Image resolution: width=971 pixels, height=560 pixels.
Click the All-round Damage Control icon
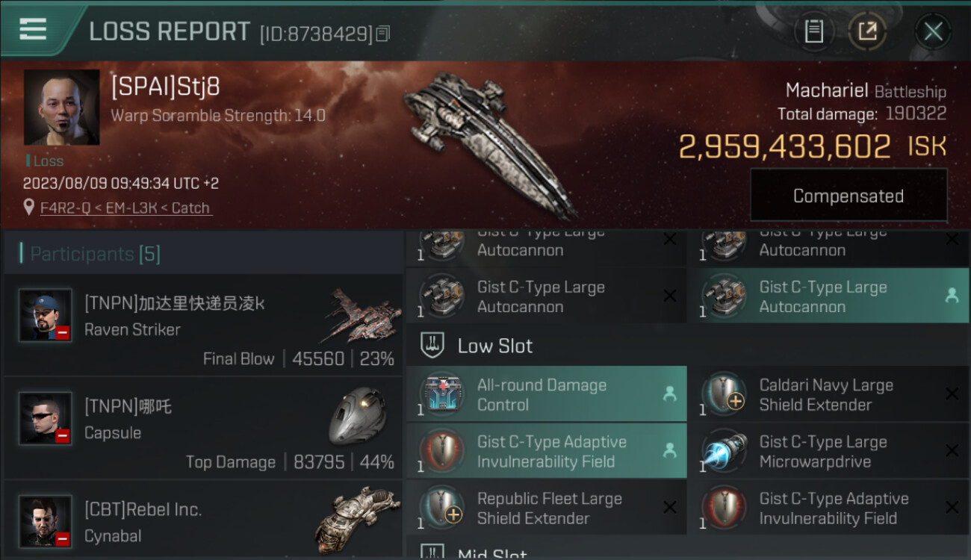(x=443, y=394)
